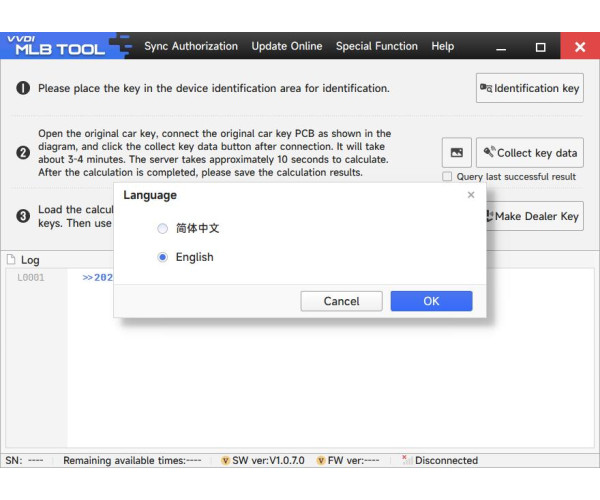Screen dimensions: 600x500
Task: Click the Log panel label
Action: point(30,260)
